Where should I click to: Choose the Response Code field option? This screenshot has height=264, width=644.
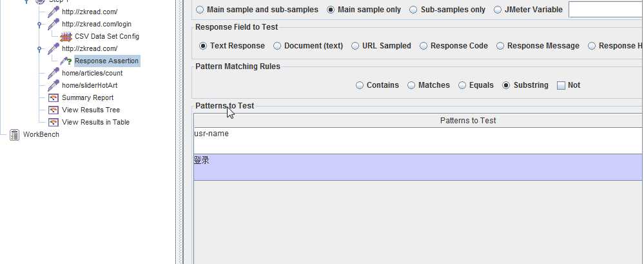[x=424, y=46]
